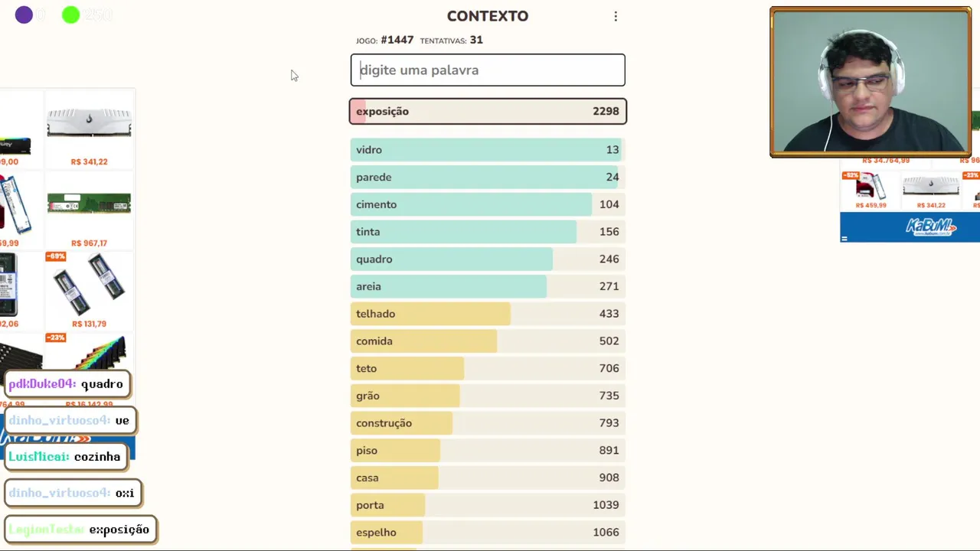Click the KaBuM! logo banner
Screen dimensions: 980x551
(x=930, y=227)
